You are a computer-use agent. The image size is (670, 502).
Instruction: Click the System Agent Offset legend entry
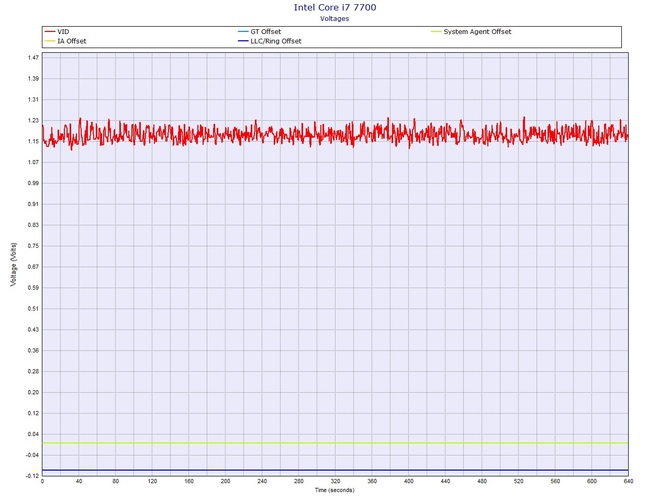tap(471, 32)
